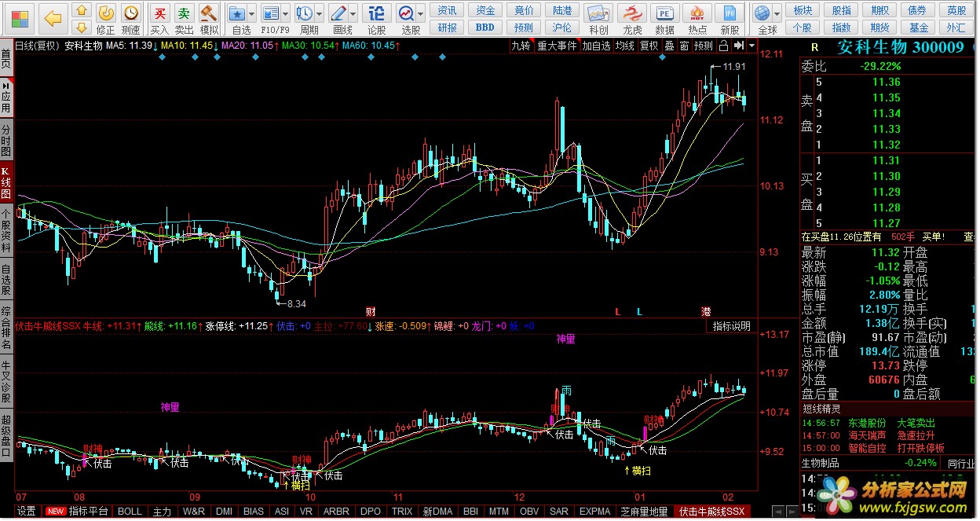Open the 修正 correction tool

click(105, 19)
